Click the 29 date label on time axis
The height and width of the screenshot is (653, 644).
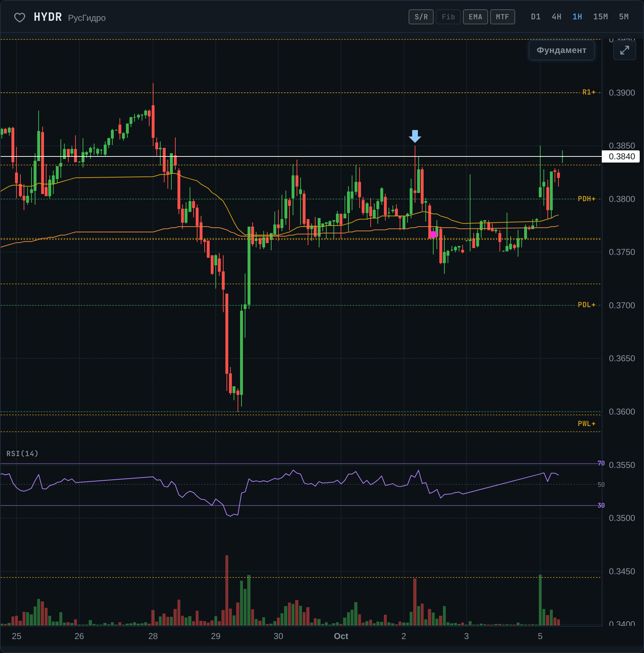216,636
